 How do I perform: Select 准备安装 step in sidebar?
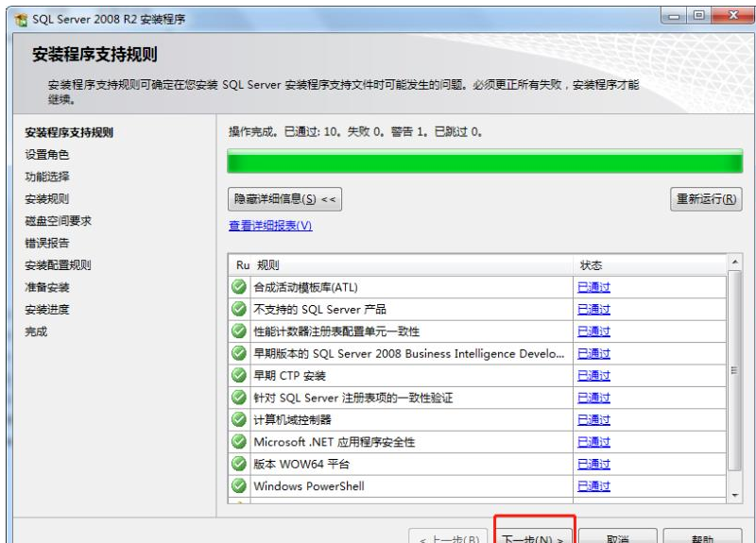(x=46, y=288)
